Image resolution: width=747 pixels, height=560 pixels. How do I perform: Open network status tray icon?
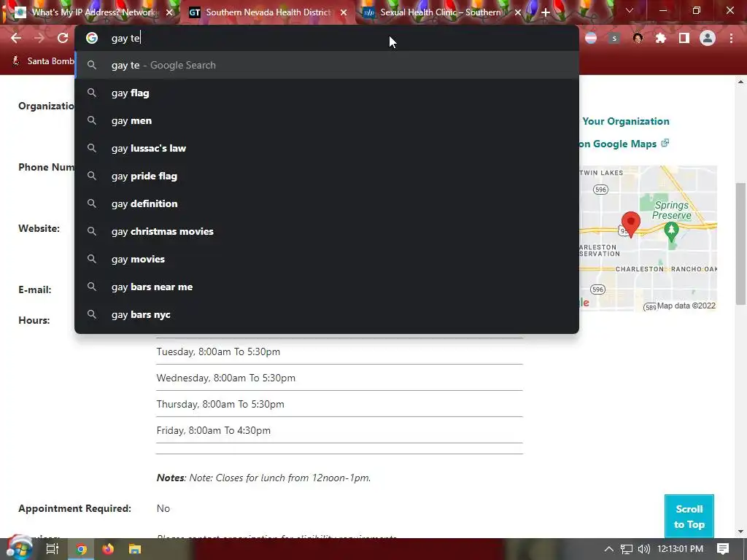pyautogui.click(x=627, y=549)
